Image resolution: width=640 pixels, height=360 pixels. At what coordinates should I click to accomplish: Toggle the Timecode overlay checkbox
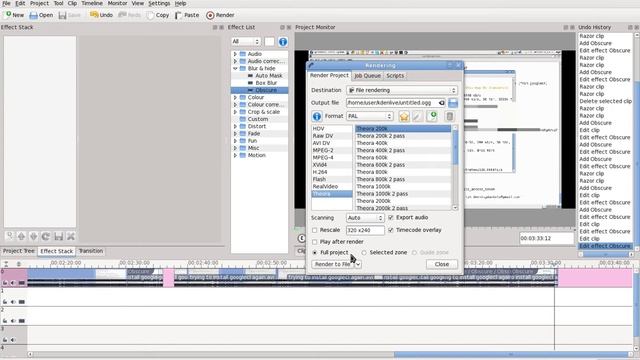(x=391, y=230)
